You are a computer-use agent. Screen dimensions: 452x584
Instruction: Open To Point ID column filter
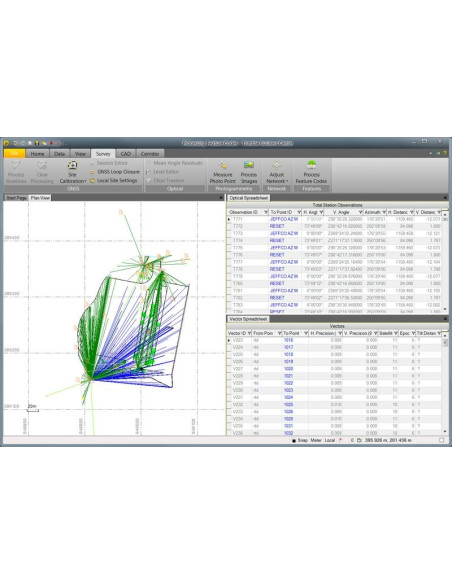click(299, 212)
